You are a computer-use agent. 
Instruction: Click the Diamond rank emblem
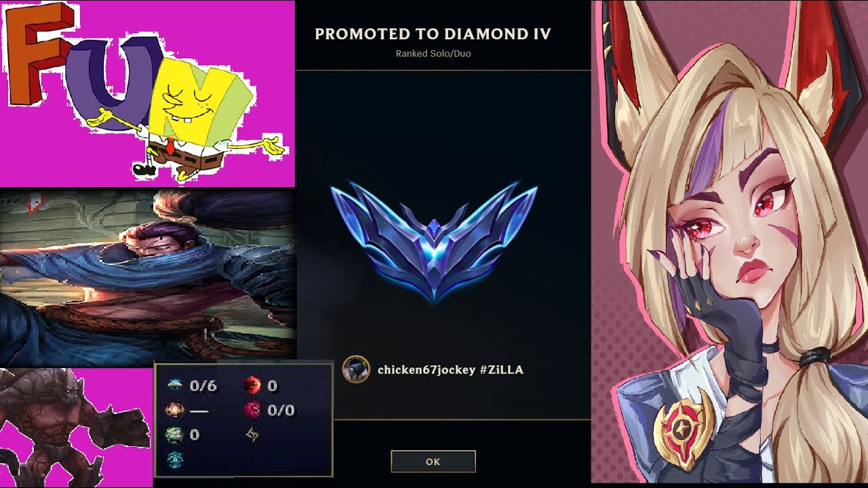click(x=434, y=241)
